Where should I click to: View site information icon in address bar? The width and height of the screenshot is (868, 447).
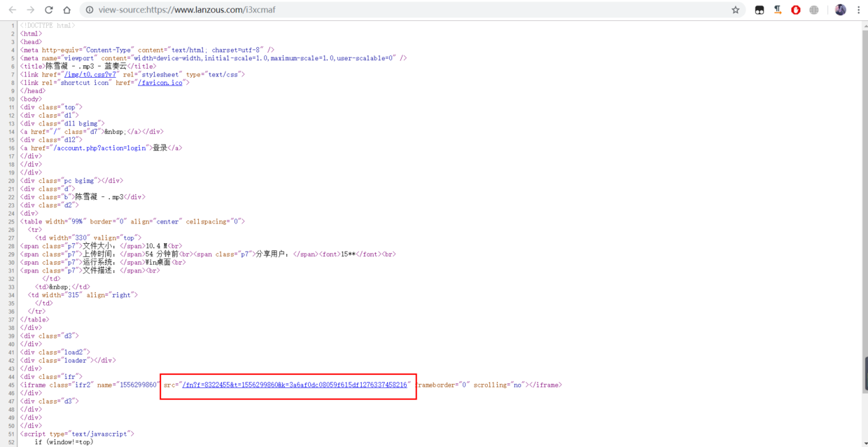[x=89, y=10]
